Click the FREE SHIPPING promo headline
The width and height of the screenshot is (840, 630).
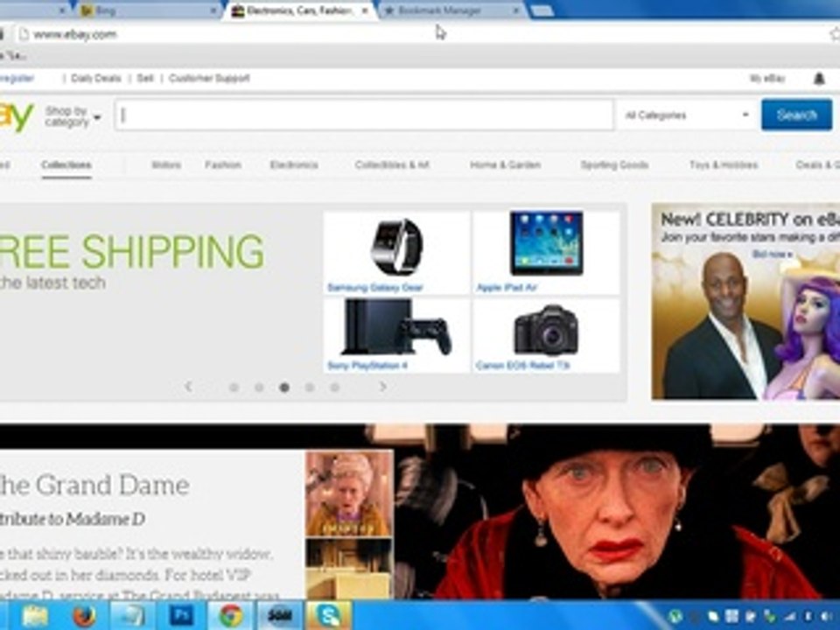coord(132,251)
